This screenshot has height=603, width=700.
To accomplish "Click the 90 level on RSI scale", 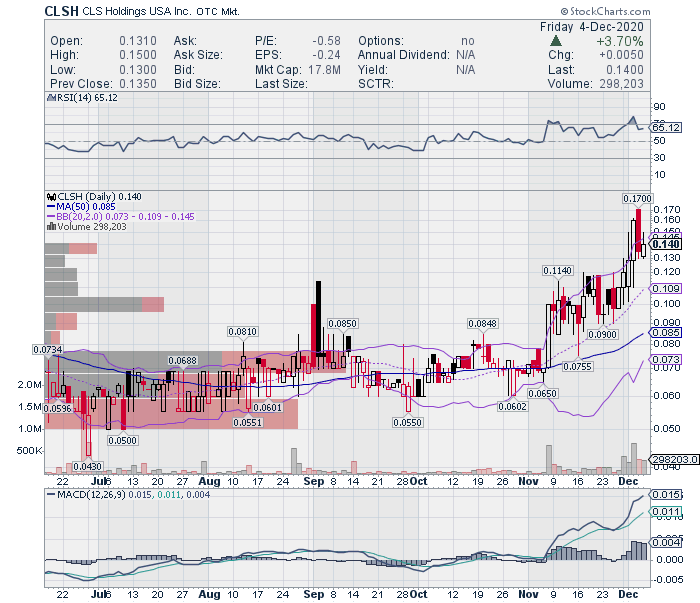I will click(x=659, y=107).
